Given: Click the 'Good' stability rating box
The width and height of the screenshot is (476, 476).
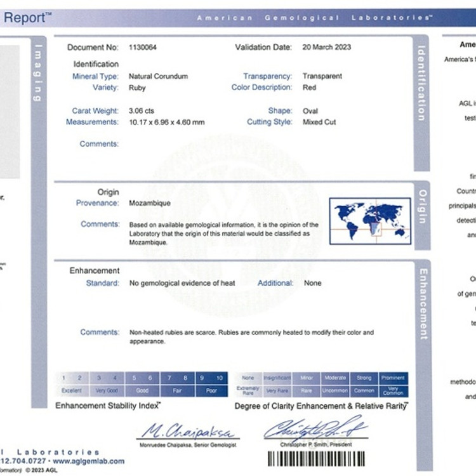Looking at the screenshot, I should (142, 390).
